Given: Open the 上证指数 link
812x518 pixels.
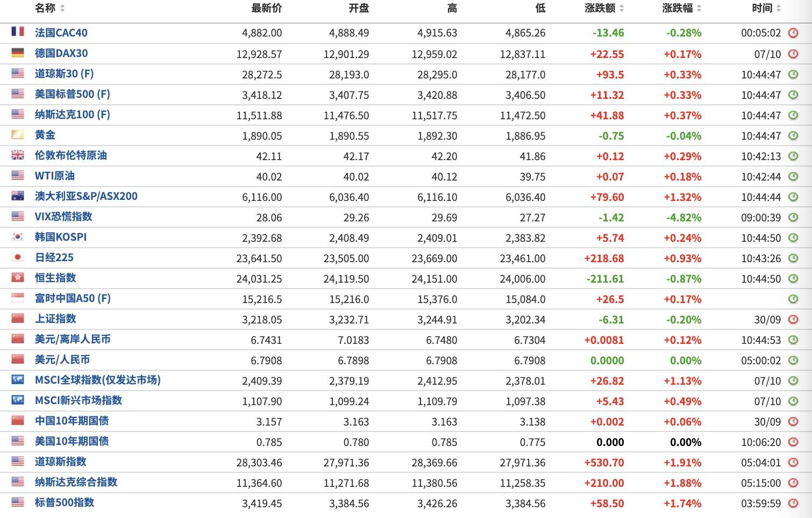Looking at the screenshot, I should pos(55,319).
